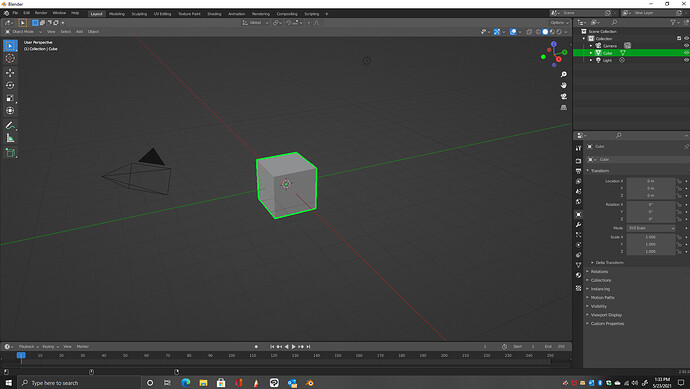This screenshot has height=389, width=690.
Task: Switch to Shading workspace tab
Action: tap(214, 14)
